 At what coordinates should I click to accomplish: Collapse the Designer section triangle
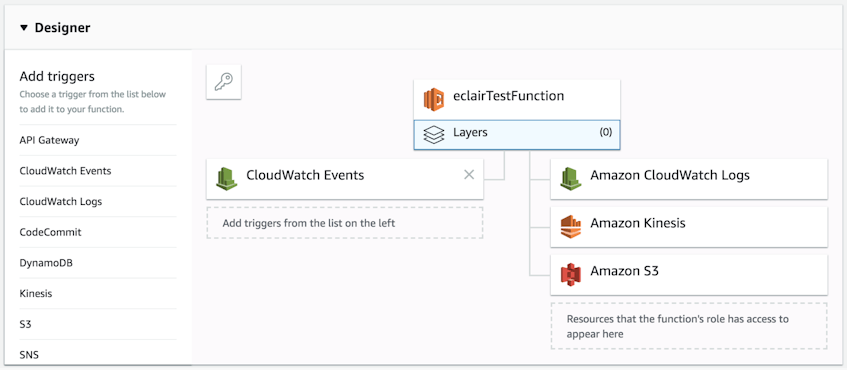tap(23, 28)
